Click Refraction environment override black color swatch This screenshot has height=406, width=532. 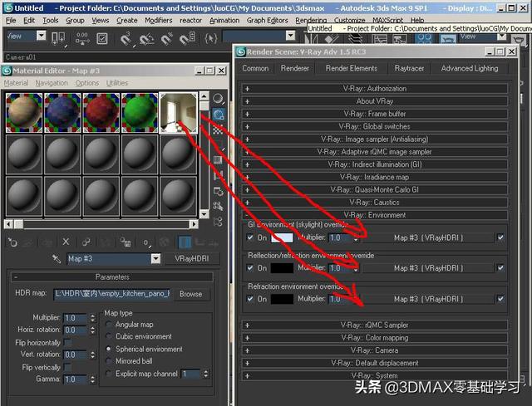pyautogui.click(x=282, y=299)
